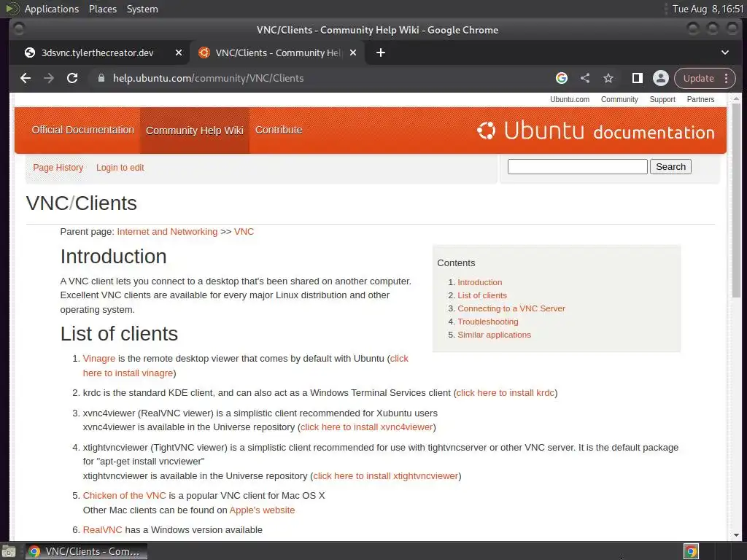Image resolution: width=747 pixels, height=560 pixels.
Task: Click here to install xvnc4viewer link
Action: coord(366,427)
